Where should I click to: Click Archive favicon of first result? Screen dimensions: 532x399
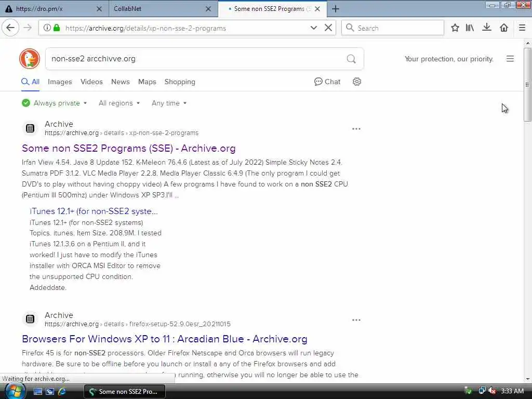[x=30, y=128]
